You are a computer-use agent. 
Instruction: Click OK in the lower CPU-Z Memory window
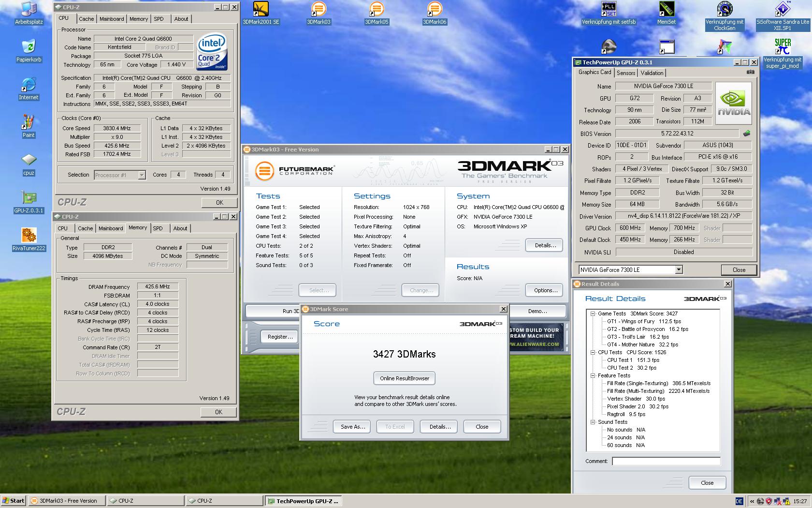(x=218, y=412)
